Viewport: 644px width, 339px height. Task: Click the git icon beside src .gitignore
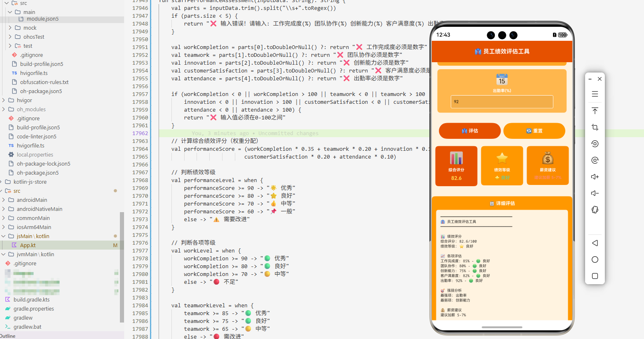(14, 55)
